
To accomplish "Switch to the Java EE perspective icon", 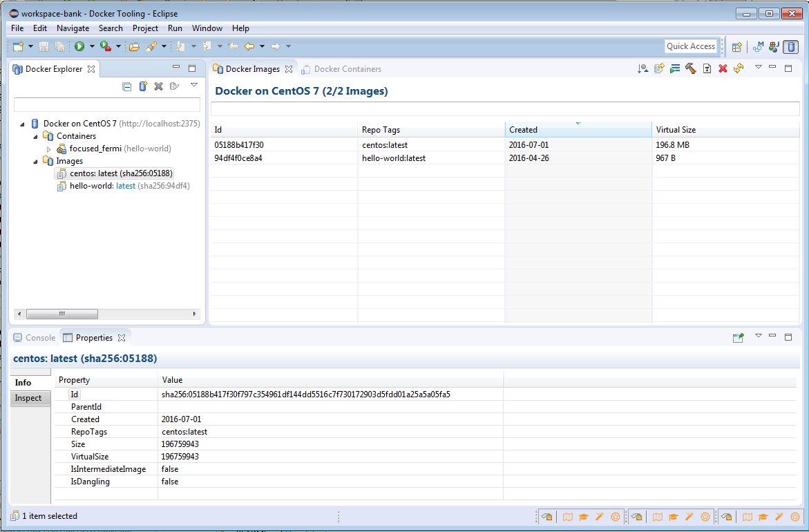I will tap(773, 46).
